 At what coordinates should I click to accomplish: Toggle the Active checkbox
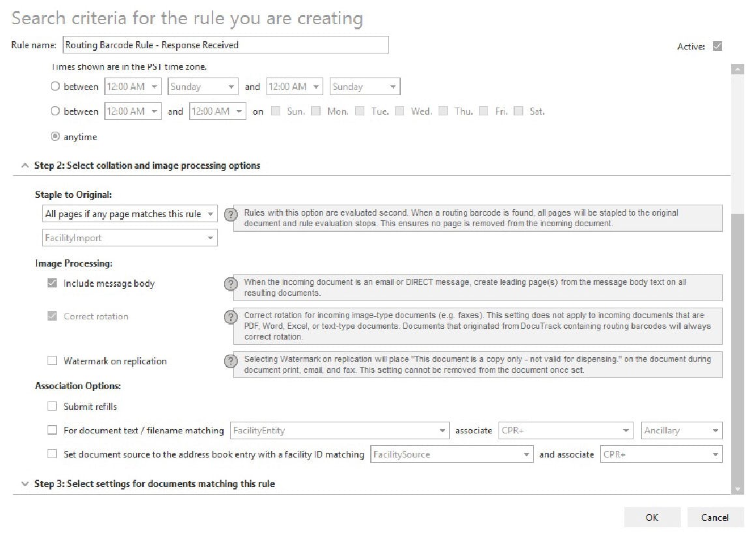718,46
